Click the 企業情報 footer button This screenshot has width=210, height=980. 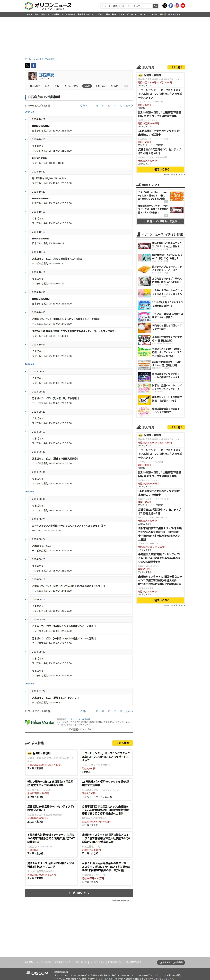[178, 963]
